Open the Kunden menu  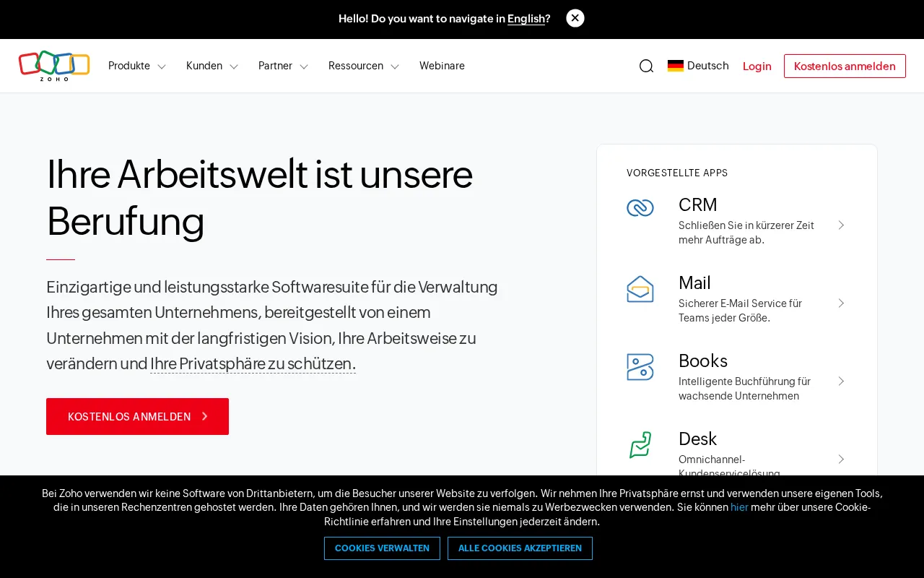204,66
